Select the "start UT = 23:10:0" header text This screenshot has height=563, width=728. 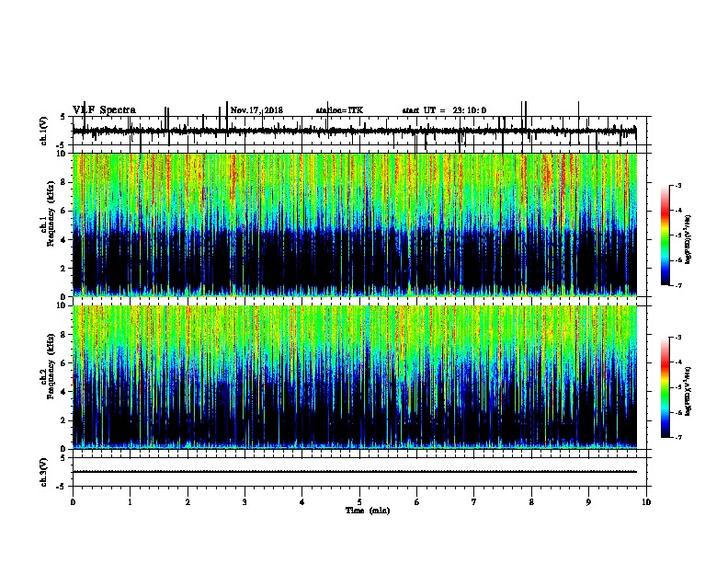(444, 110)
